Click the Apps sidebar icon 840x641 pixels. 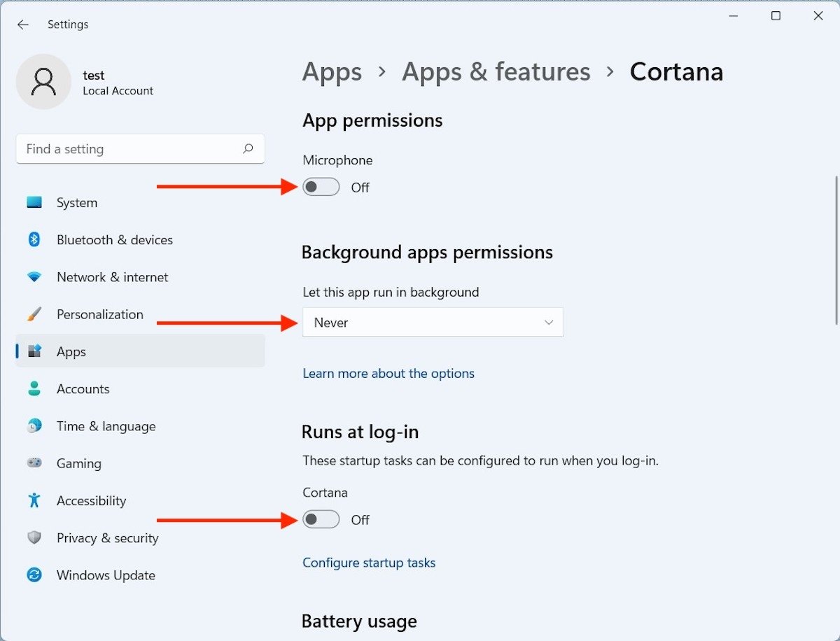coord(34,351)
